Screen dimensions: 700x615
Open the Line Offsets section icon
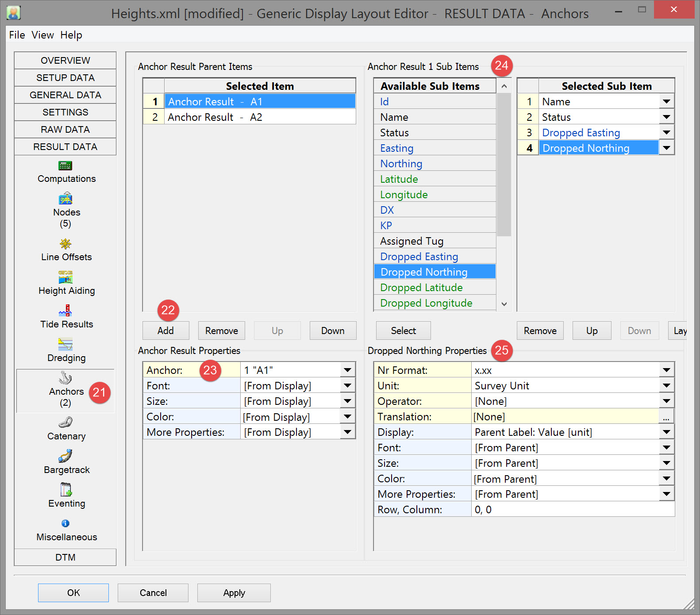pos(65,244)
